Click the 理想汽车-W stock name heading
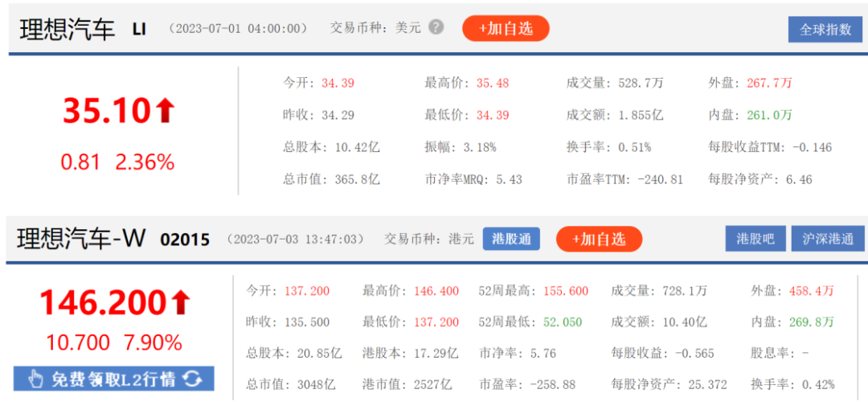This screenshot has height=410, width=868. 81,239
